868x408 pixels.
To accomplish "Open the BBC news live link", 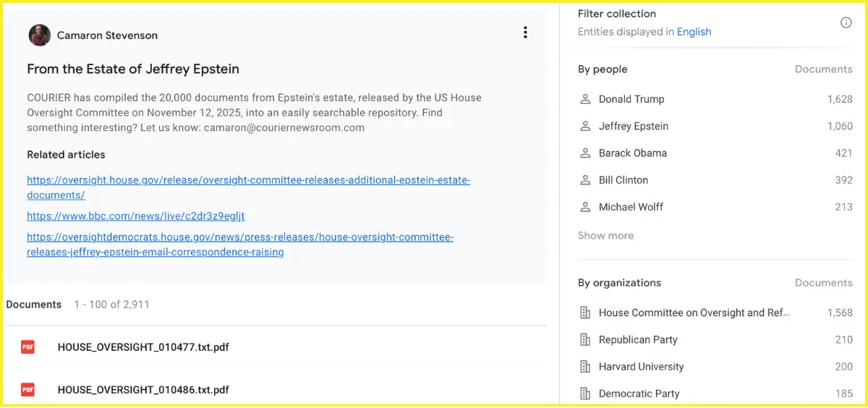I will click(x=136, y=216).
